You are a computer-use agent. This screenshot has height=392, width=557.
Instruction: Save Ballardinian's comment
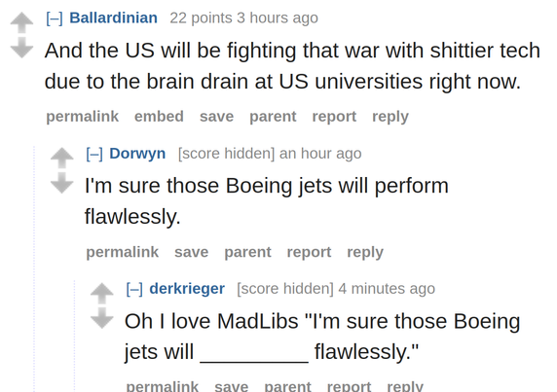(x=217, y=117)
